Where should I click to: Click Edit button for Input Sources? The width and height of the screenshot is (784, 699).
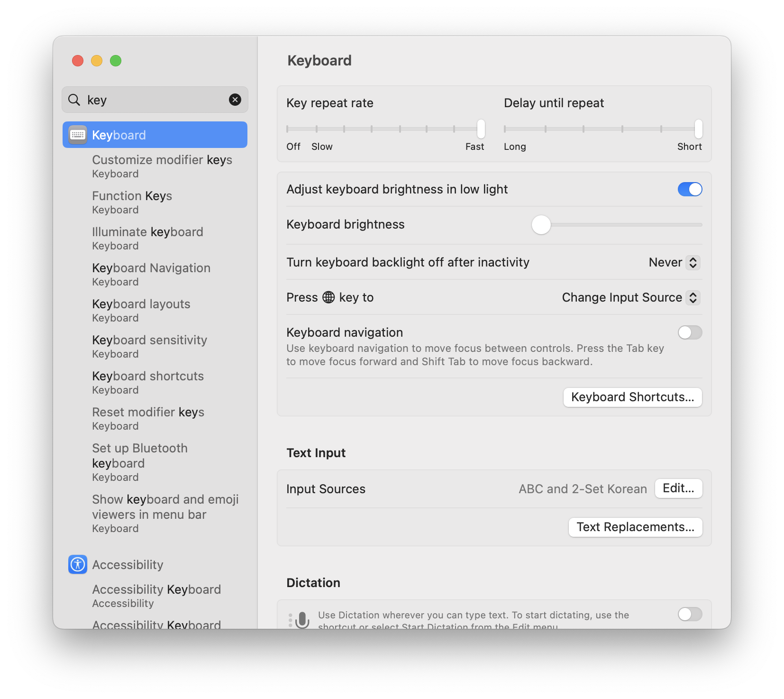(678, 488)
